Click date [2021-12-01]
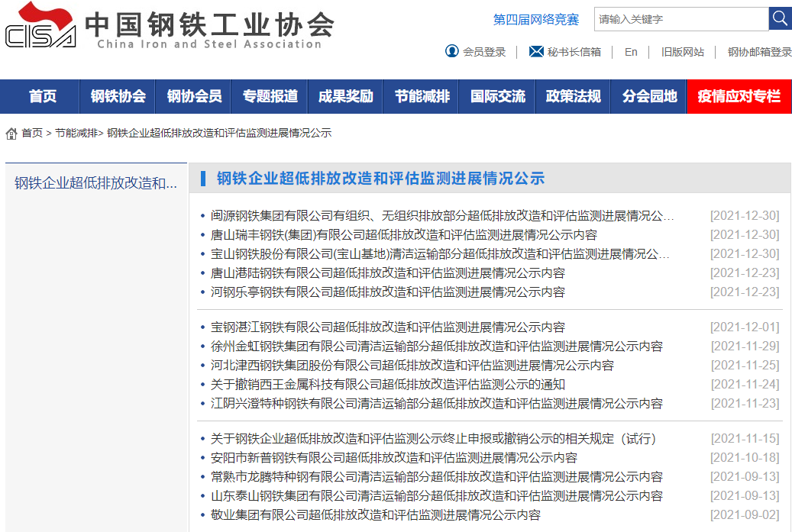Viewport: 792px width, 532px height. click(745, 327)
